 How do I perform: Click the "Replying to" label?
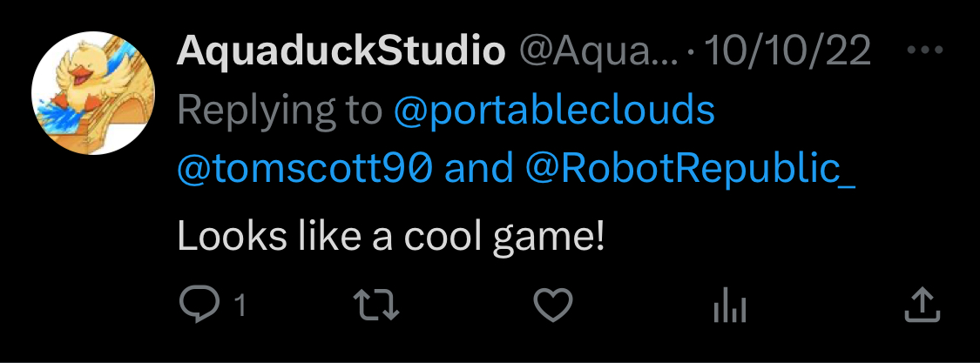tap(280, 111)
